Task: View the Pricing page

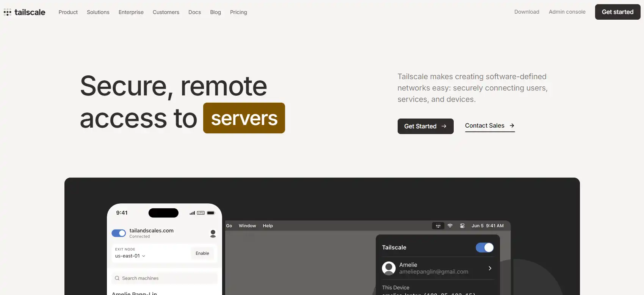Action: [x=238, y=12]
